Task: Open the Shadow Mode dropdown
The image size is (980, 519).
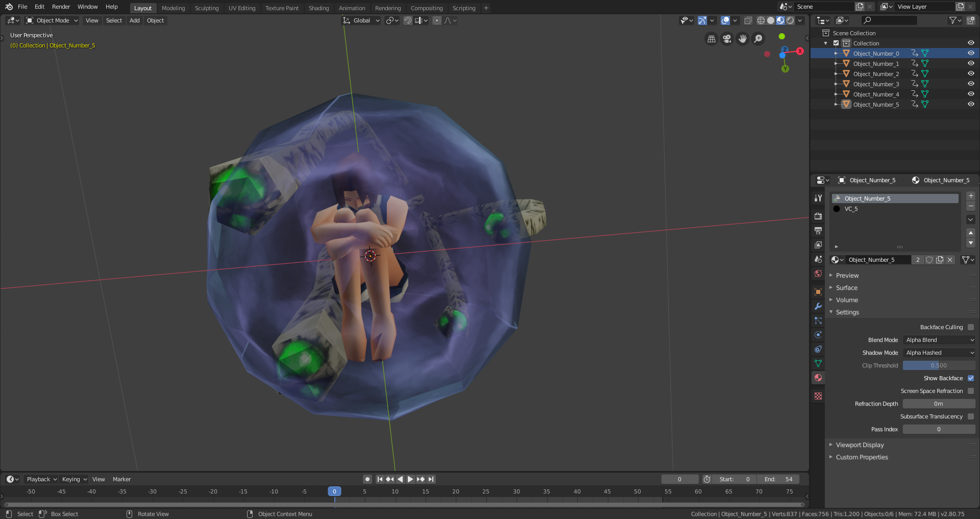Action: pyautogui.click(x=939, y=353)
